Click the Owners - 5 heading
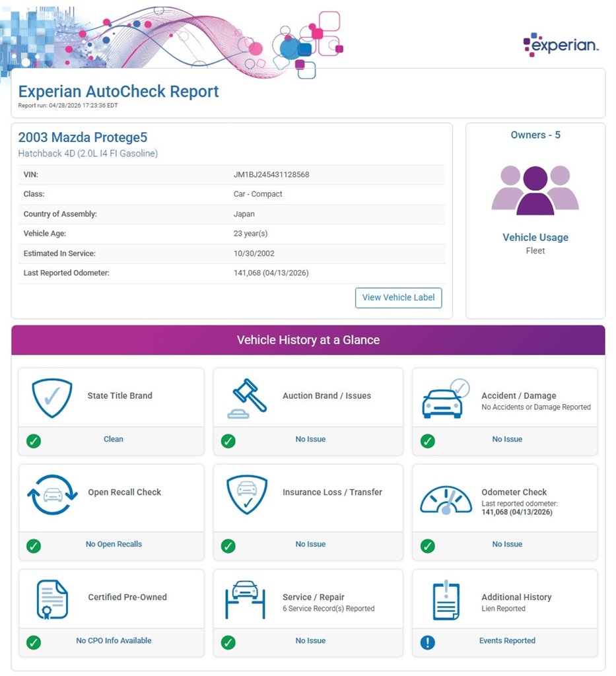The image size is (616, 676). [535, 135]
